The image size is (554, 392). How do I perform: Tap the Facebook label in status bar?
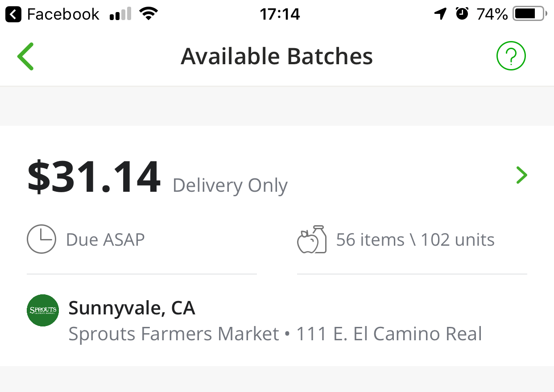[x=63, y=14]
